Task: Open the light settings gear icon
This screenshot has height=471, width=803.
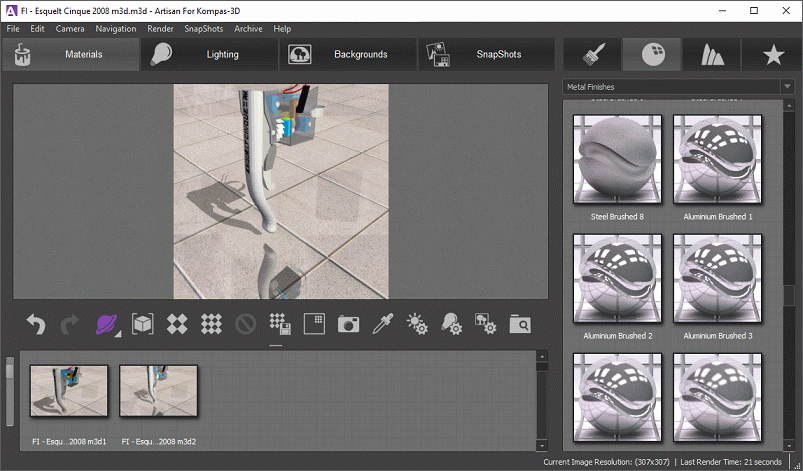Action: click(x=417, y=324)
